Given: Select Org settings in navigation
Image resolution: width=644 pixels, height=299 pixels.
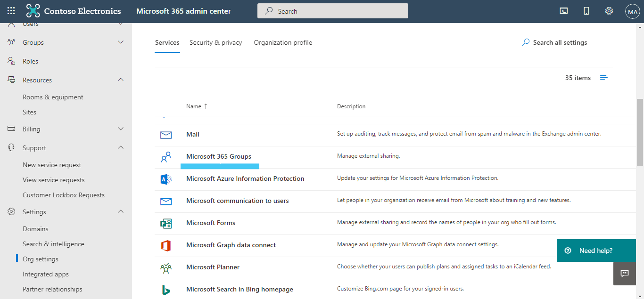Looking at the screenshot, I should 41,259.
